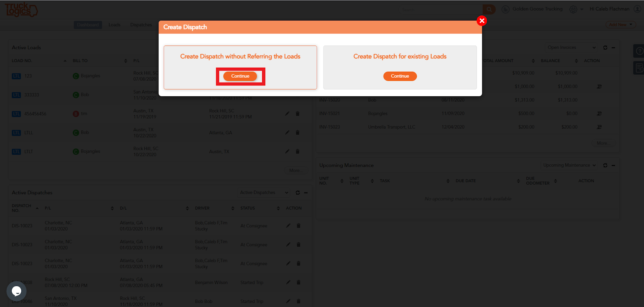Open the live chat bubble
Screen dimensions: 644x307
(x=17, y=290)
